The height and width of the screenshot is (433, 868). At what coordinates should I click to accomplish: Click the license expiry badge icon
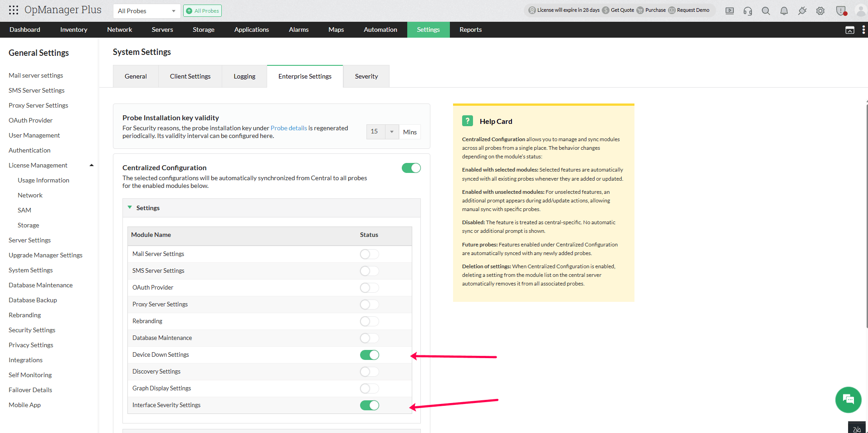(x=532, y=10)
